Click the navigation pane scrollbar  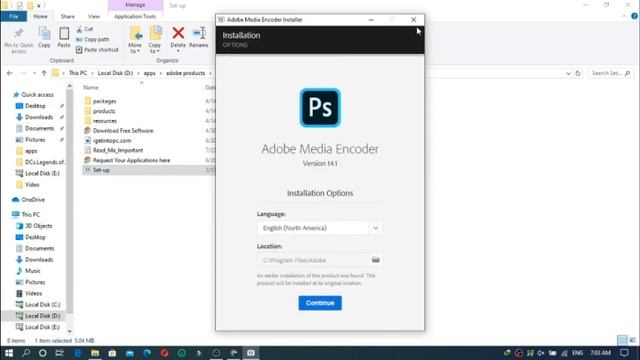coord(69,200)
